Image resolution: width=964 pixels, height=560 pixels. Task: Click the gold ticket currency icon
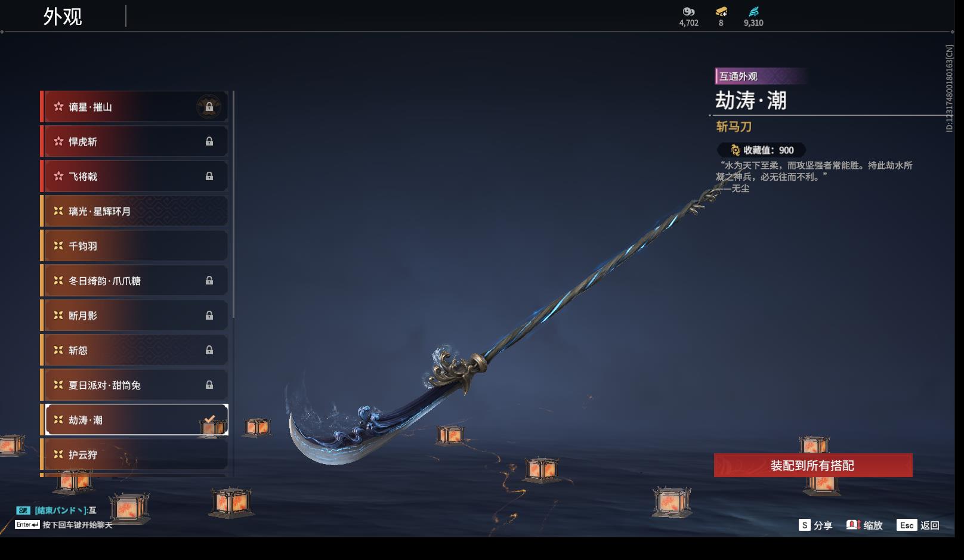(x=721, y=11)
